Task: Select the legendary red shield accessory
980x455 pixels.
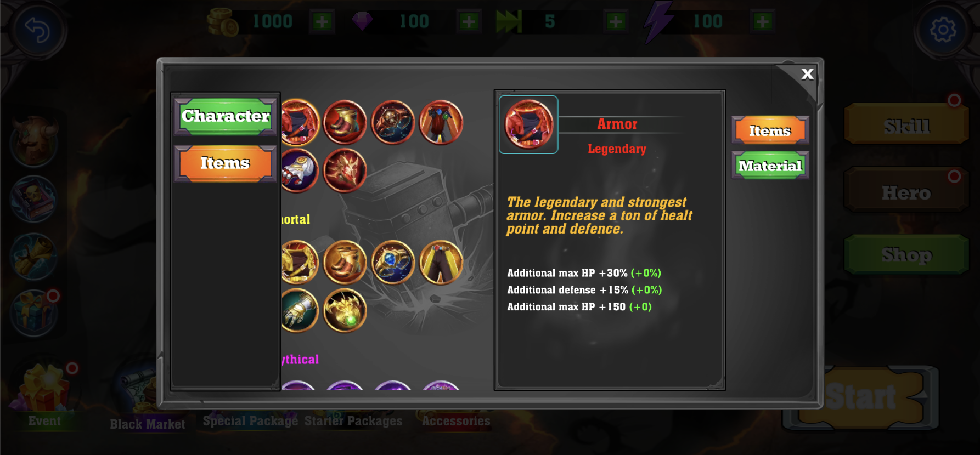Action: [x=393, y=122]
